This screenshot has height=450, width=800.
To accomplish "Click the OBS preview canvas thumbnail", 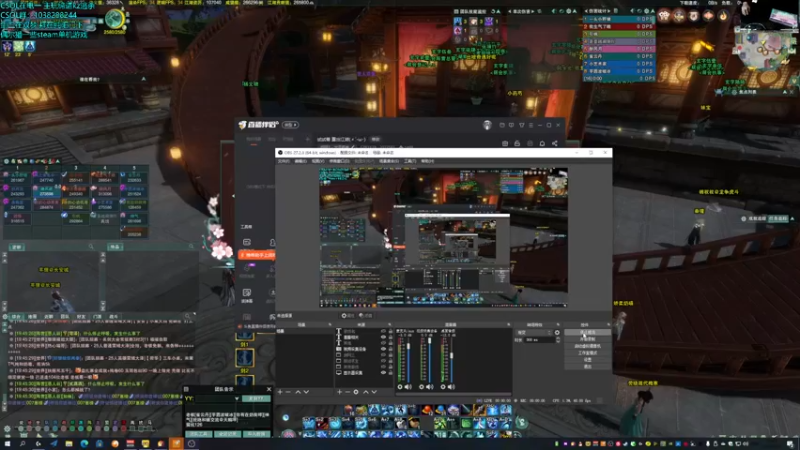I will [443, 238].
